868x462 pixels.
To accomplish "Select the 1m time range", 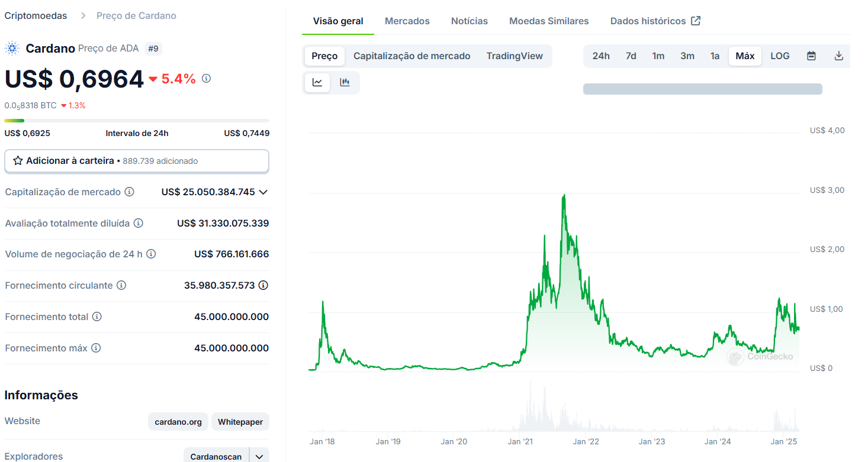I will coord(658,56).
